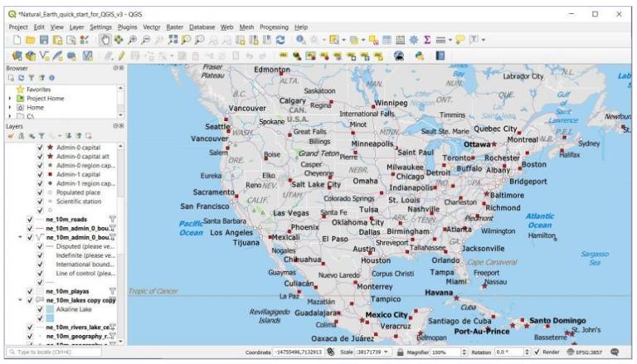Image resolution: width=637 pixels, height=364 pixels.
Task: Open the Layer menu
Action: (76, 27)
